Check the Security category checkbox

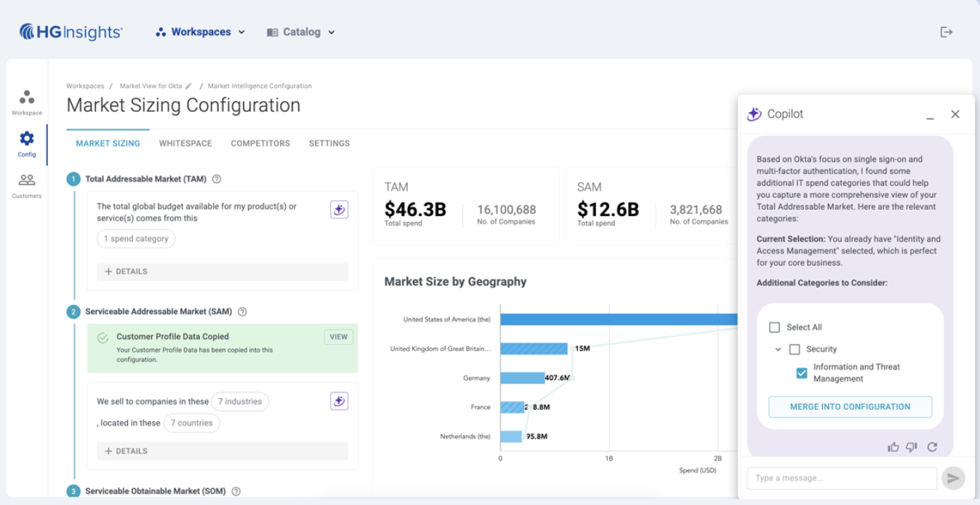tap(795, 349)
